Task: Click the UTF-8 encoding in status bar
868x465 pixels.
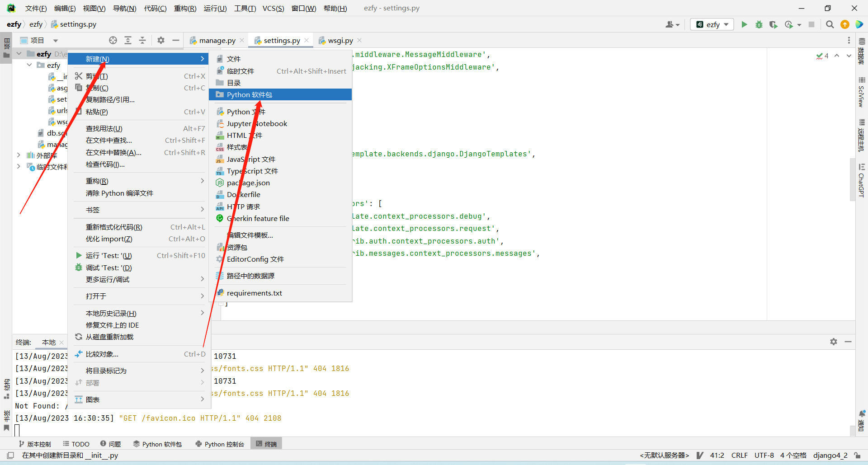Action: pos(764,456)
